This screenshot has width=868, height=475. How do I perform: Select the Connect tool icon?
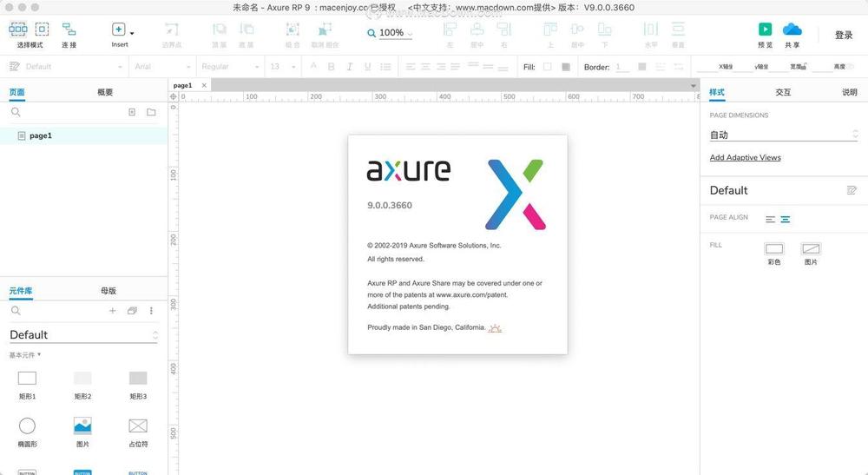(69, 29)
